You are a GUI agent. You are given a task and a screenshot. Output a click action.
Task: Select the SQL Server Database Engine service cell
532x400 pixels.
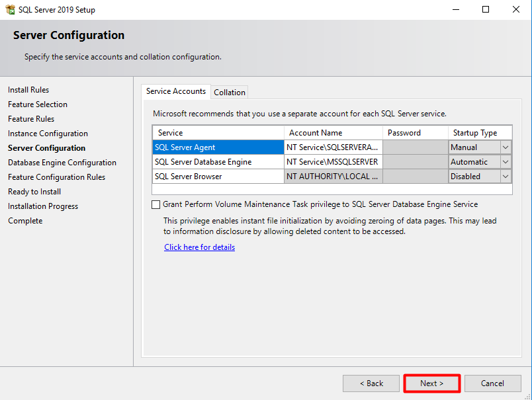(218, 162)
